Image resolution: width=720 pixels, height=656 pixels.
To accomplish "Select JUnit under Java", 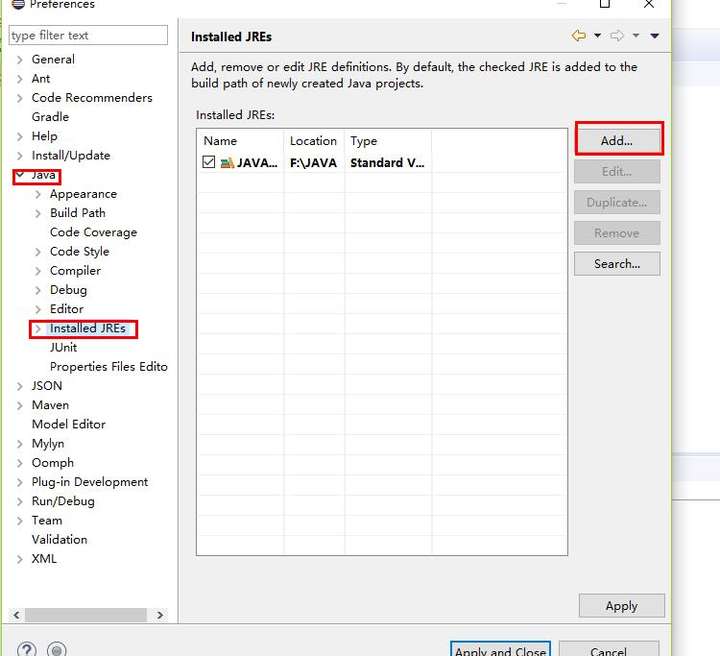I will tap(63, 348).
